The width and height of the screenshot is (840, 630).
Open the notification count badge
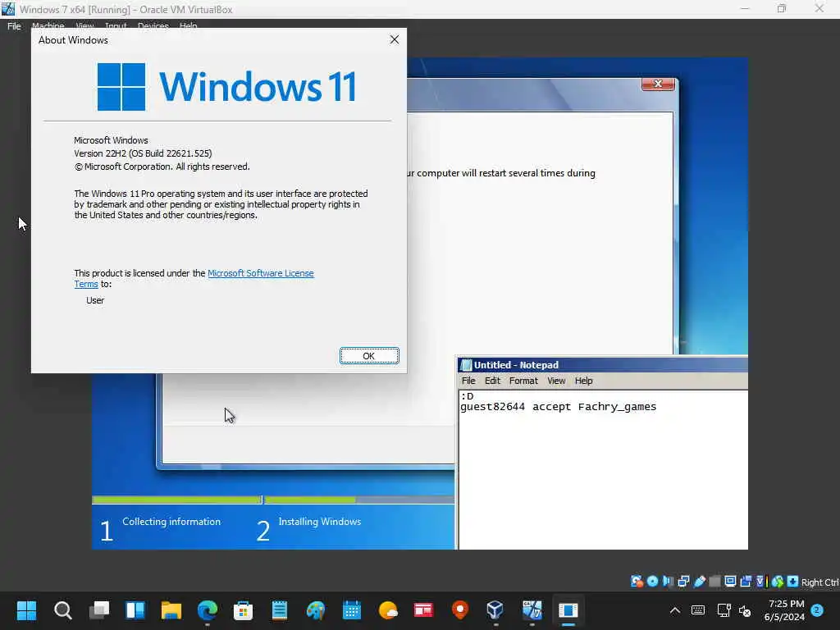click(x=817, y=610)
